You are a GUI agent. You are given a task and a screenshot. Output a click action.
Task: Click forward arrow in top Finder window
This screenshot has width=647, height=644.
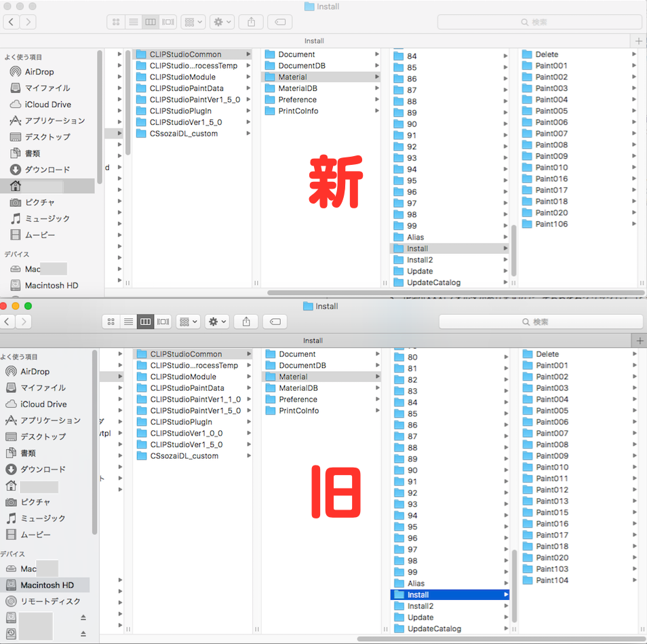[x=28, y=22]
